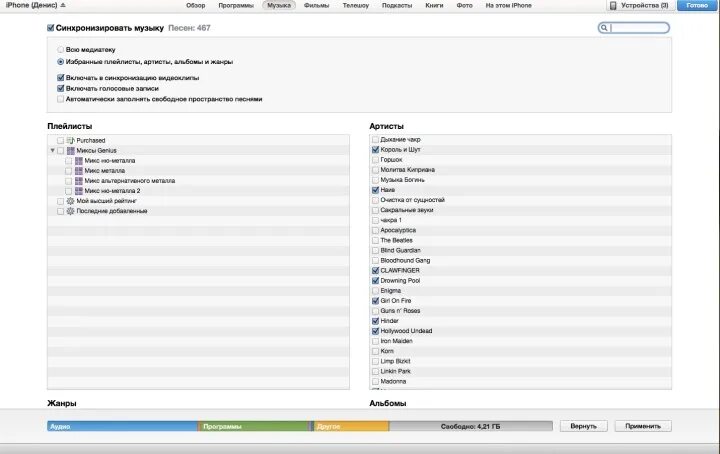The height and width of the screenshot is (454, 720).
Task: Click the green Программы capacity segment
Action: (x=254, y=426)
